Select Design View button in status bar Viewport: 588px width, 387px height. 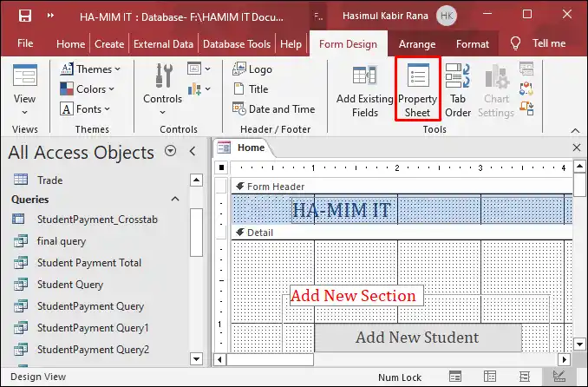coord(559,376)
